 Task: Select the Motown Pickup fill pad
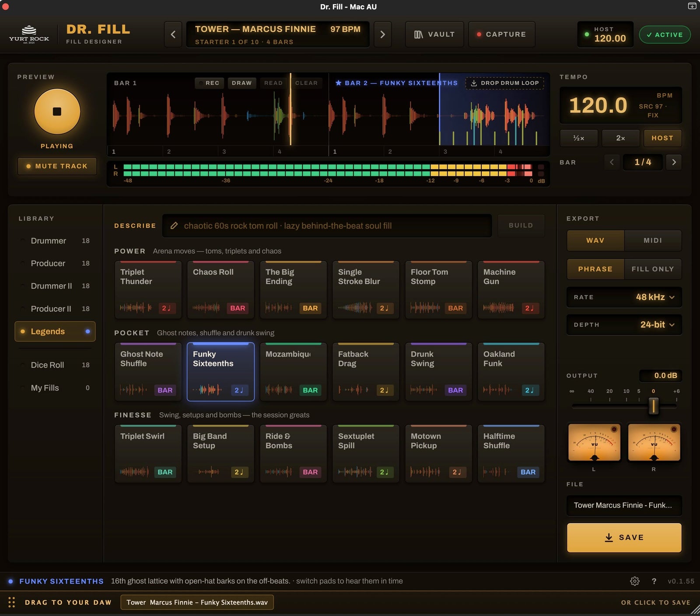pos(438,454)
